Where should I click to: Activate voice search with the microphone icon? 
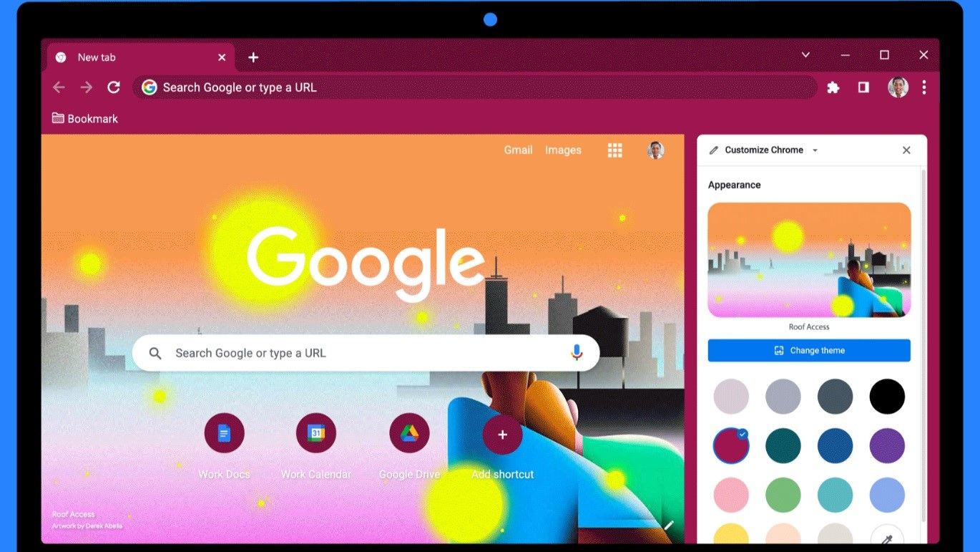(577, 352)
